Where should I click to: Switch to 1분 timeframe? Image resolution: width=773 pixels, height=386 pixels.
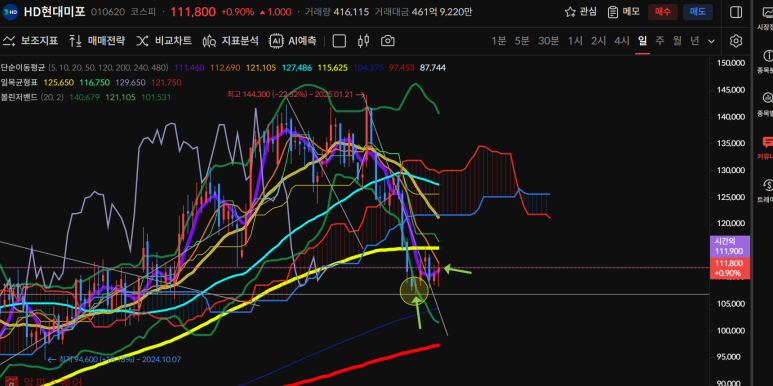(x=499, y=41)
